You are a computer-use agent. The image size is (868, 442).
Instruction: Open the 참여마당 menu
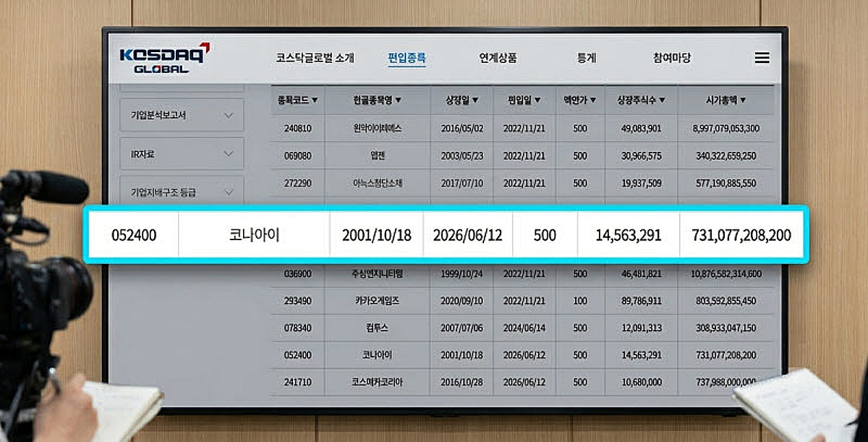click(671, 59)
